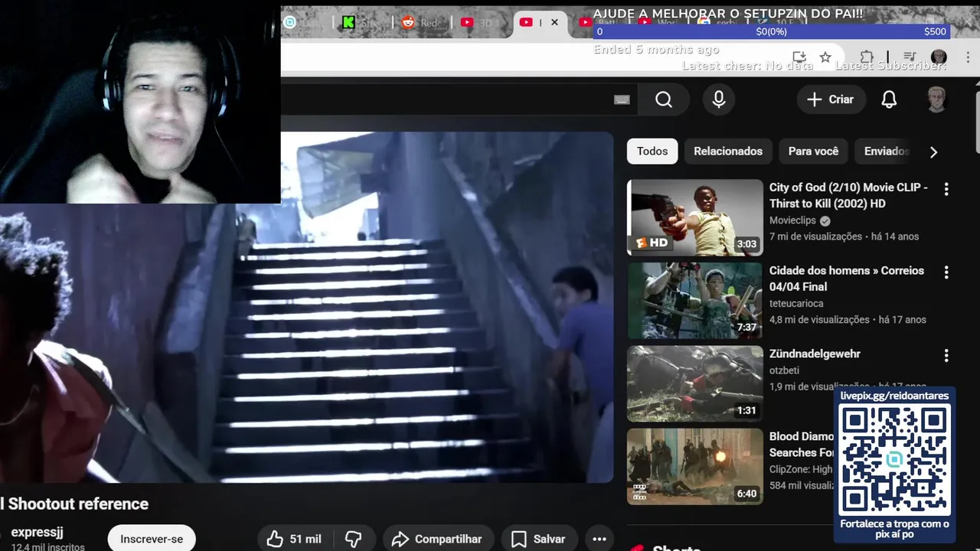Click the Zündnadelgewehr 1:31 thumbnail
Viewport: 980px width, 551px height.
(695, 383)
